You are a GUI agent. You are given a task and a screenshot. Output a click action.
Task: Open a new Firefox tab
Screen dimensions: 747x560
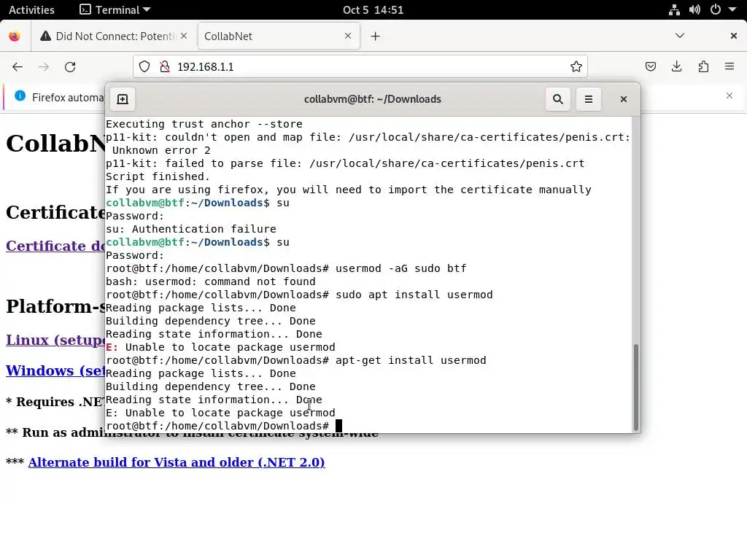coord(376,36)
